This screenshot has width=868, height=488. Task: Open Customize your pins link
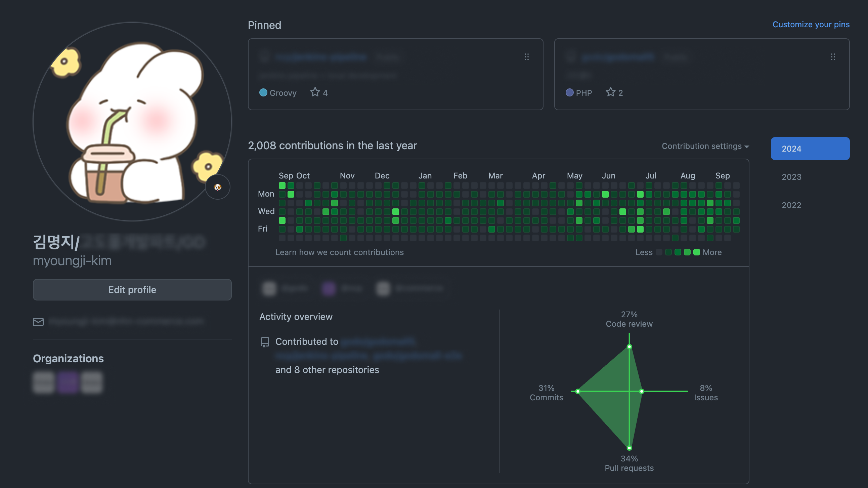[x=811, y=24]
